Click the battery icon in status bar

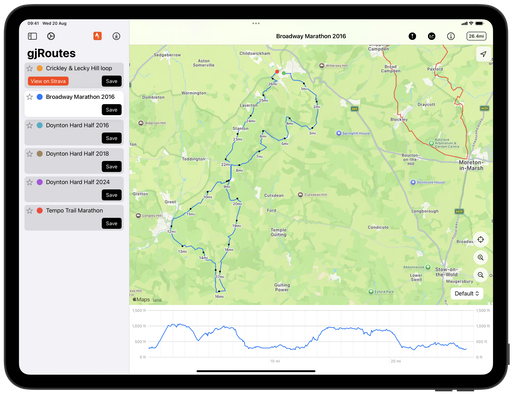(x=479, y=23)
